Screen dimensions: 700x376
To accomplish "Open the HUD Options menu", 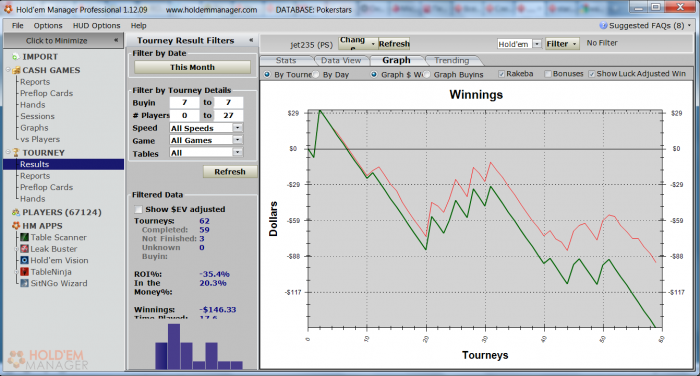I will click(96, 25).
